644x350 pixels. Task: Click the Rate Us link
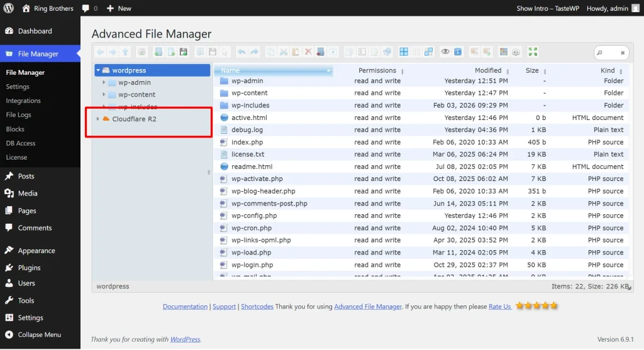pyautogui.click(x=500, y=307)
